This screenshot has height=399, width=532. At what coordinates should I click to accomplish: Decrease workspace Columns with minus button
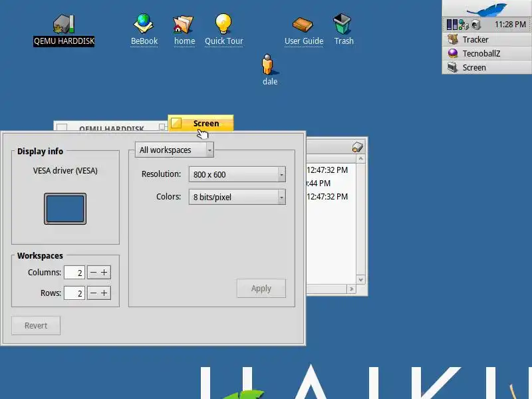[x=93, y=273]
